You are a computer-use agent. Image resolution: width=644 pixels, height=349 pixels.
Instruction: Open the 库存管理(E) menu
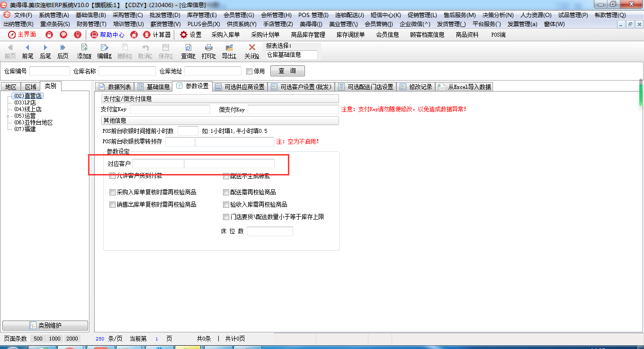pos(202,15)
